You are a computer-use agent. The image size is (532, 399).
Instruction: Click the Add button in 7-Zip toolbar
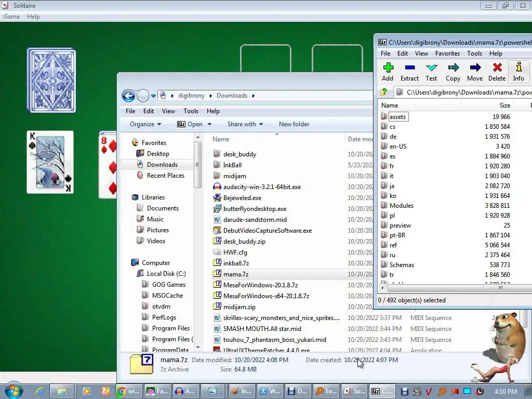tap(388, 72)
